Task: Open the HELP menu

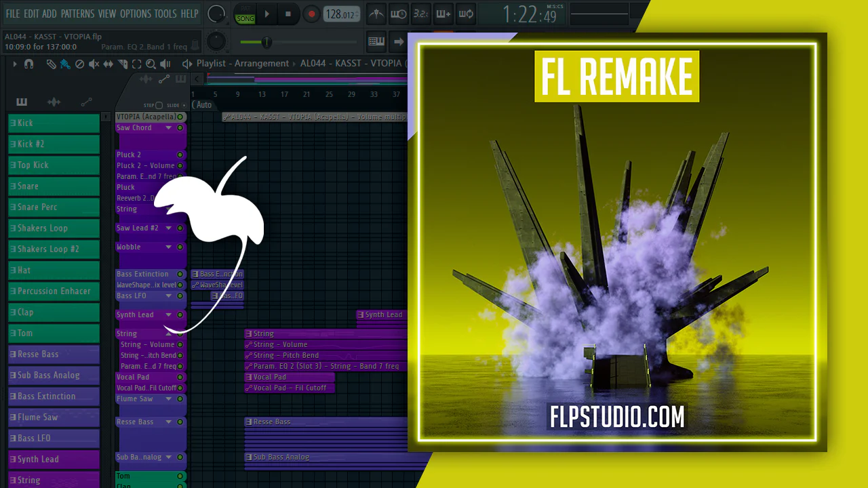Action: coord(190,14)
